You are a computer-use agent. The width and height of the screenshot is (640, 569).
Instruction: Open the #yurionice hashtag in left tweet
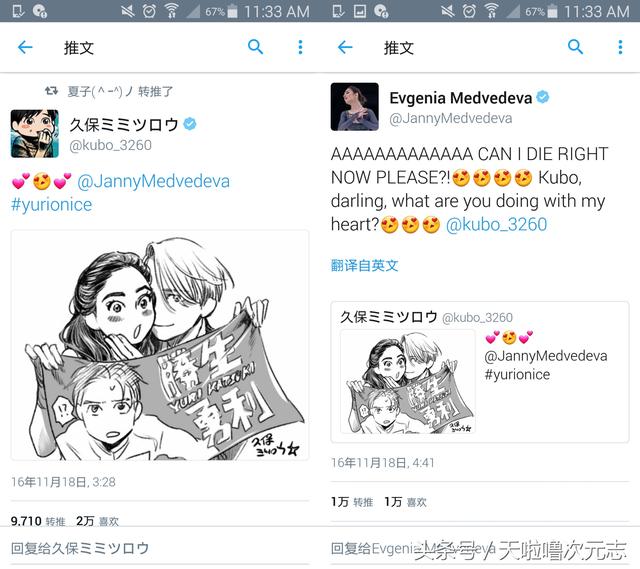(x=51, y=204)
